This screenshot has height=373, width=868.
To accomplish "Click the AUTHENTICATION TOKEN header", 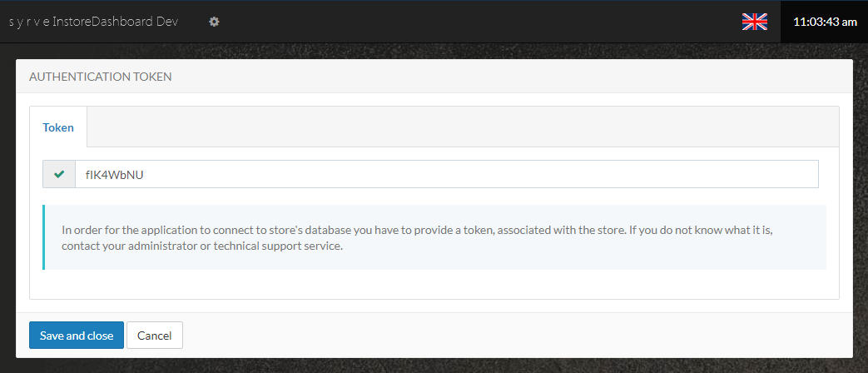I will tap(101, 77).
